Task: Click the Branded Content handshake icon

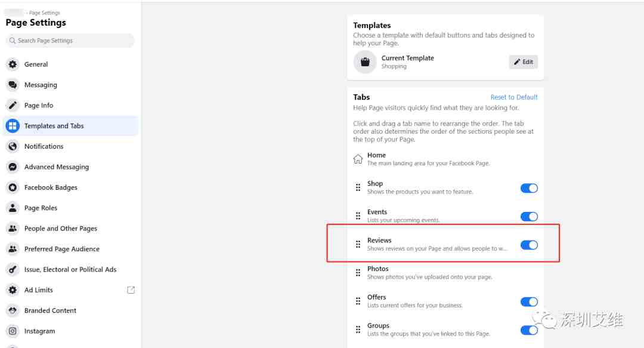Action: click(13, 310)
